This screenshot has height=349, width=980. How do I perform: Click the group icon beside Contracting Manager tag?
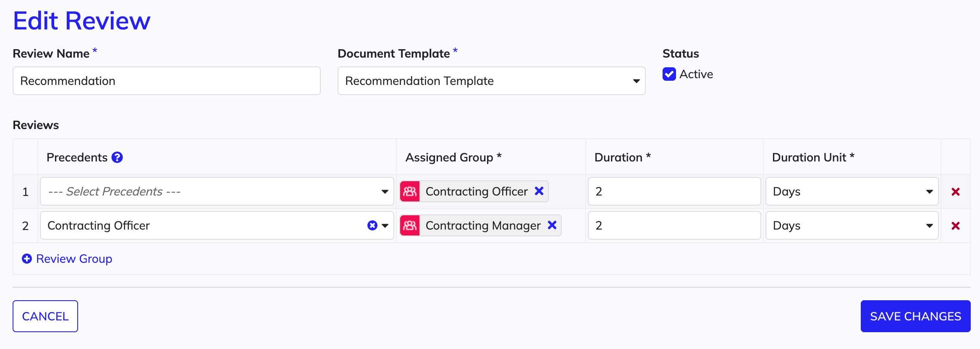pos(410,225)
